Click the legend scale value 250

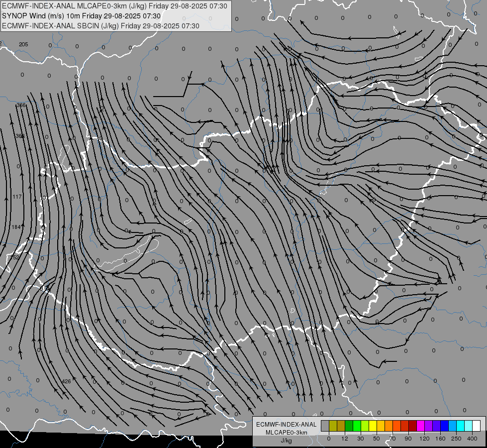(456, 439)
